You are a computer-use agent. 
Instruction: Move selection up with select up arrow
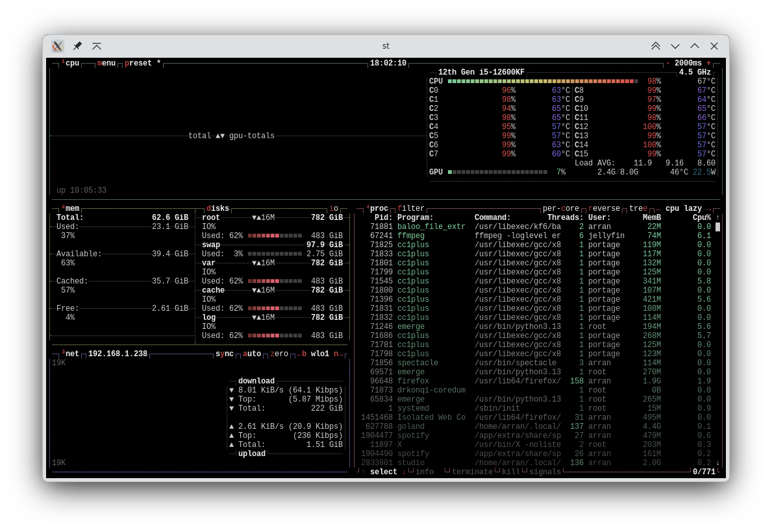[x=364, y=472]
